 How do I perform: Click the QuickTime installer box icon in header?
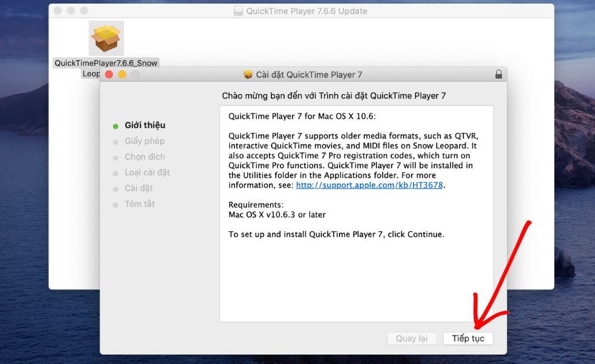tap(248, 74)
